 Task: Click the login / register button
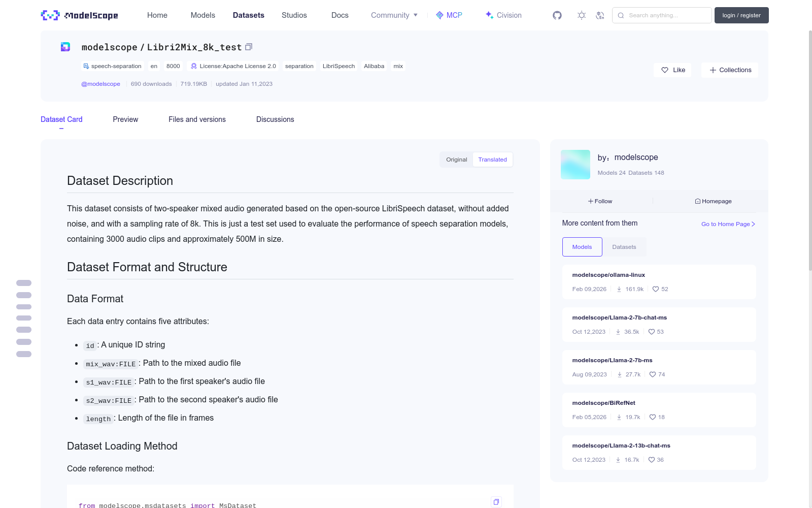point(741,15)
